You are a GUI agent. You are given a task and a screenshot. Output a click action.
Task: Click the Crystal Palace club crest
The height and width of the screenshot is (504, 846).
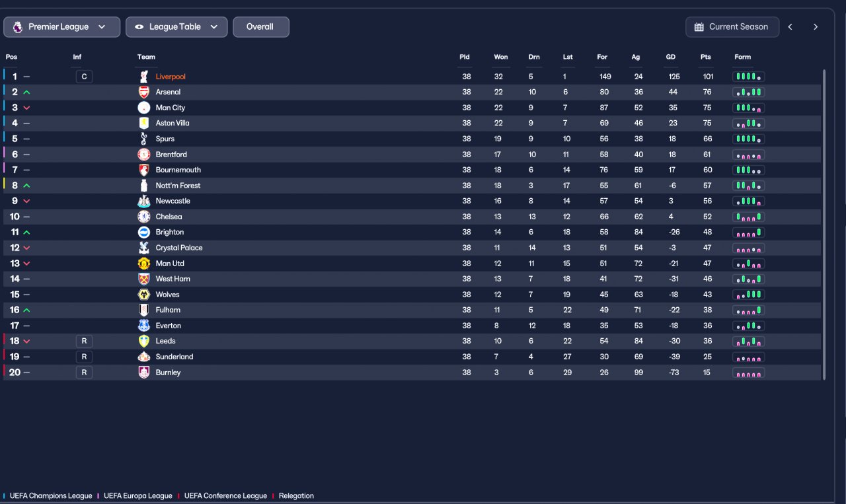coord(144,248)
